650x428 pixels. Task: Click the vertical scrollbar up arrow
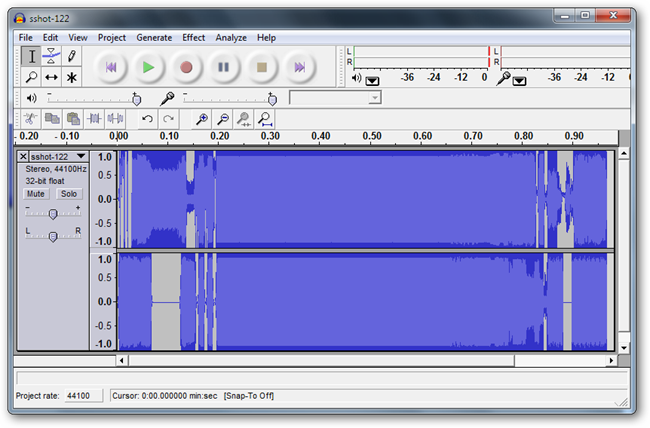pos(624,154)
